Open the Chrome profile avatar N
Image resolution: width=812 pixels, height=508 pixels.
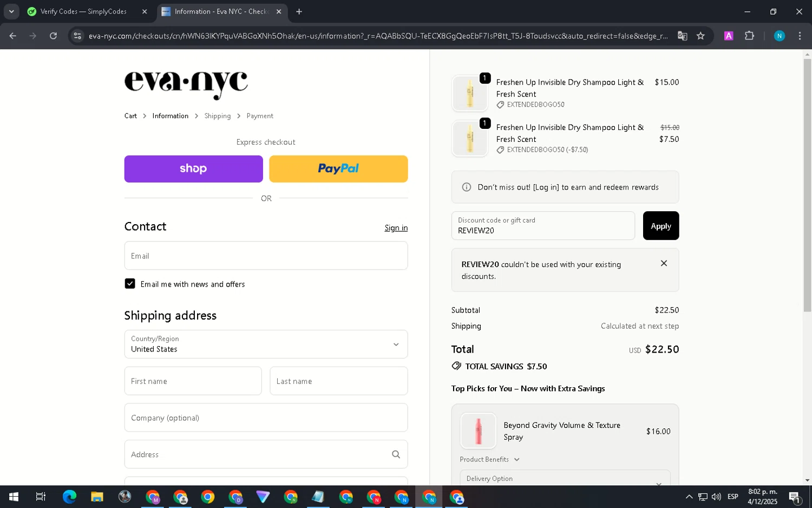click(x=779, y=36)
